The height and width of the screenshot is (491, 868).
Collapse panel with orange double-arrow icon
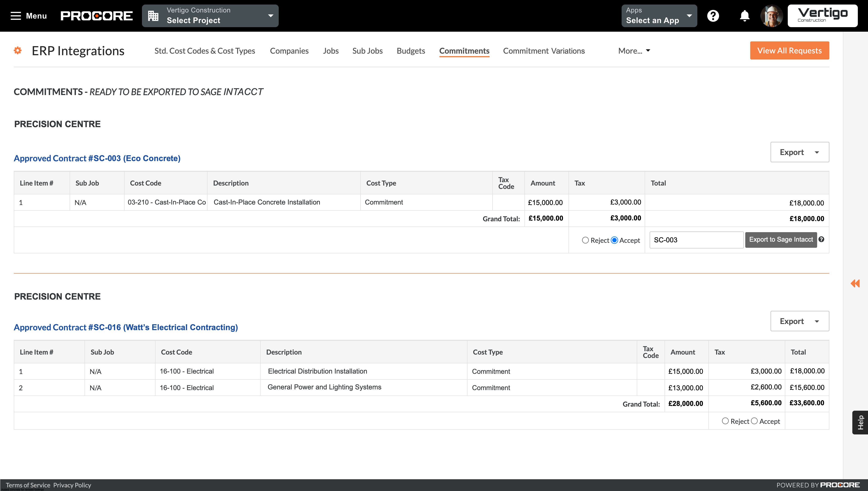tap(855, 284)
